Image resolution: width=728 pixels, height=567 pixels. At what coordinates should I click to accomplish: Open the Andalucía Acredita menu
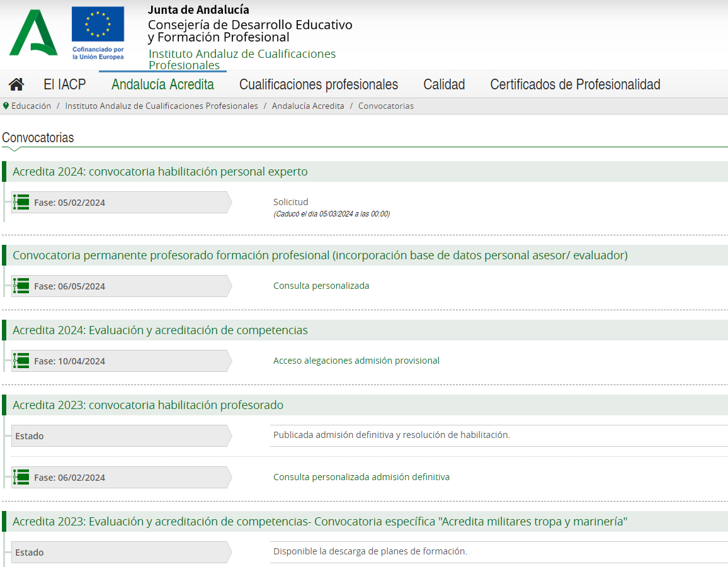[162, 84]
